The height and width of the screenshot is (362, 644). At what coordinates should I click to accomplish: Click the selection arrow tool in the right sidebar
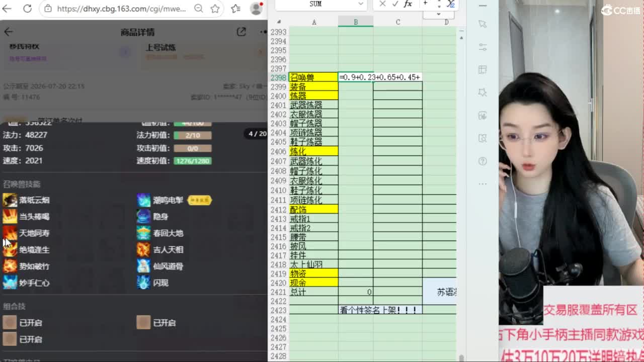482,24
